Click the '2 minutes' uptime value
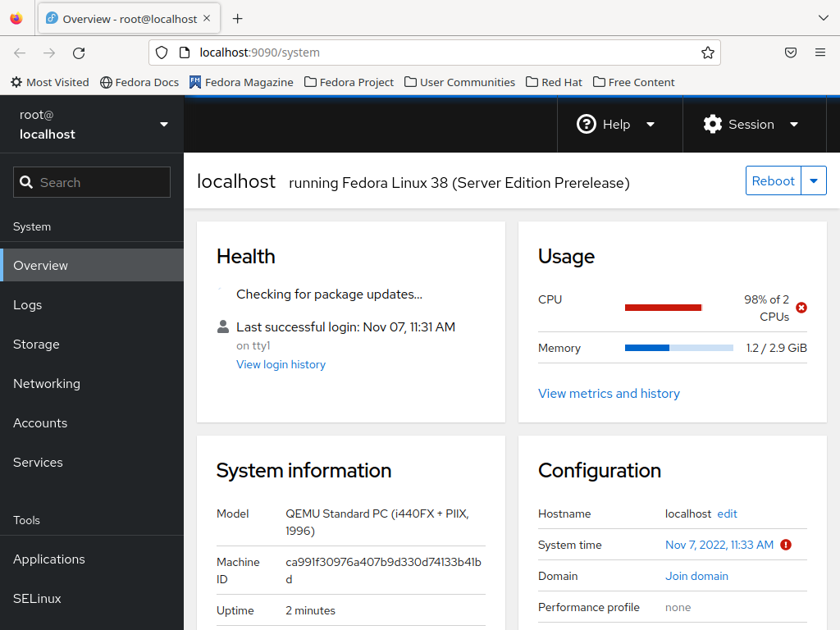This screenshot has height=630, width=840. [310, 610]
